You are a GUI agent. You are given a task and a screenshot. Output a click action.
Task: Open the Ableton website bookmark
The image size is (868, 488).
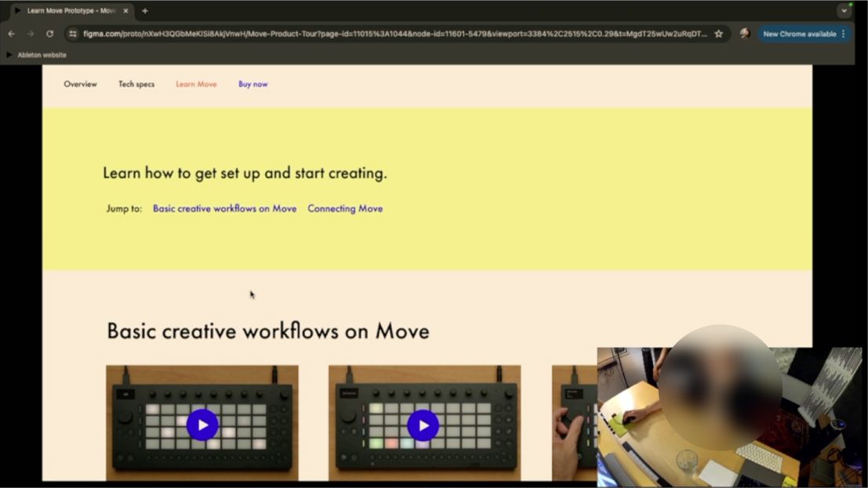click(37, 55)
